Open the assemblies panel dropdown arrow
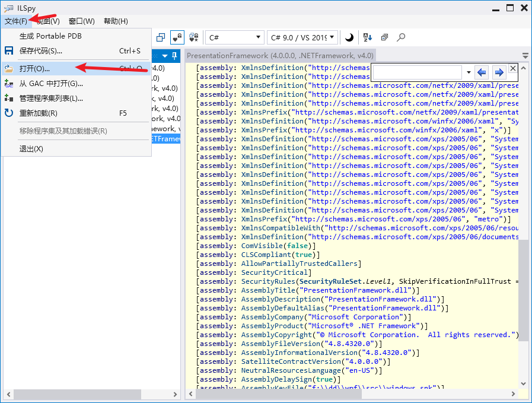532x403 pixels. [x=165, y=56]
